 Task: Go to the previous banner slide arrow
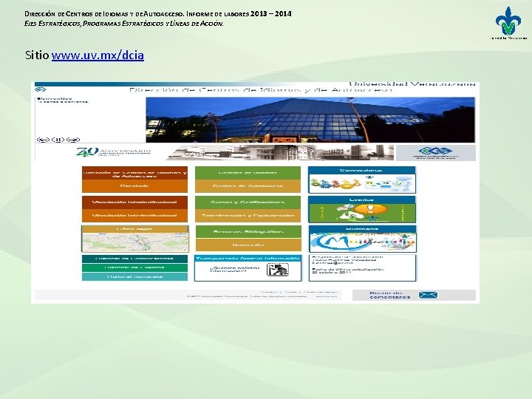(43, 140)
